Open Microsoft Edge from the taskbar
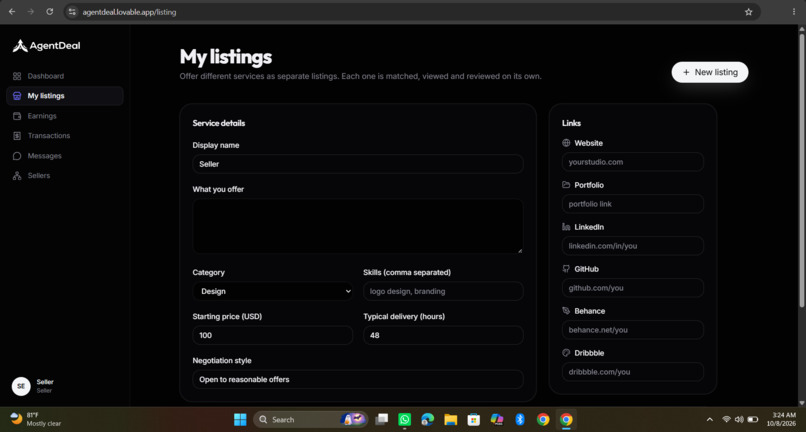 pos(428,420)
